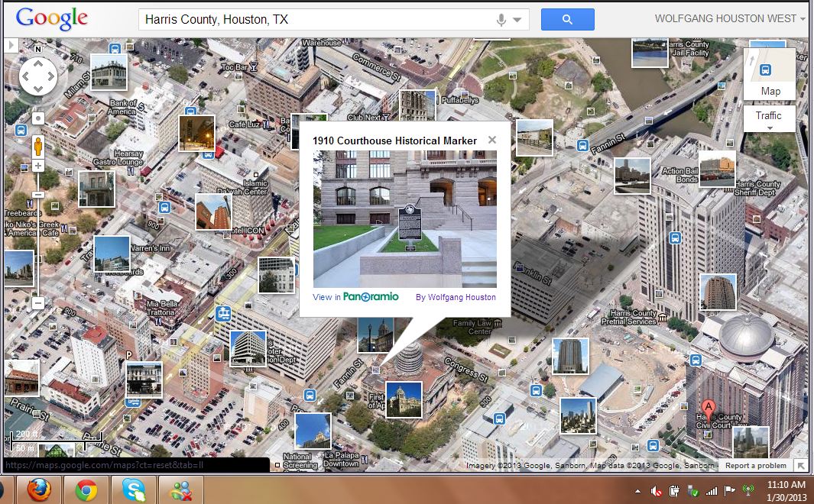Open Google Chrome from the taskbar
The image size is (814, 504).
[86, 489]
